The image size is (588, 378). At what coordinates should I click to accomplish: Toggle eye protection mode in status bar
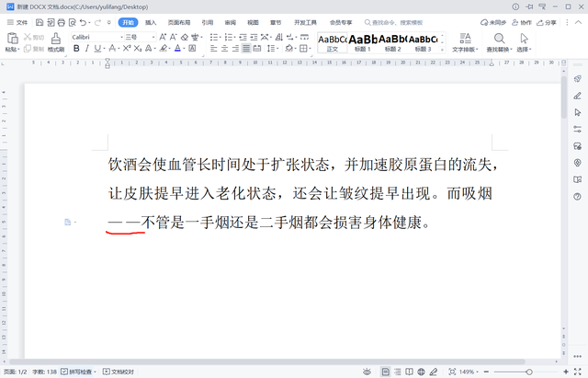pyautogui.click(x=367, y=372)
